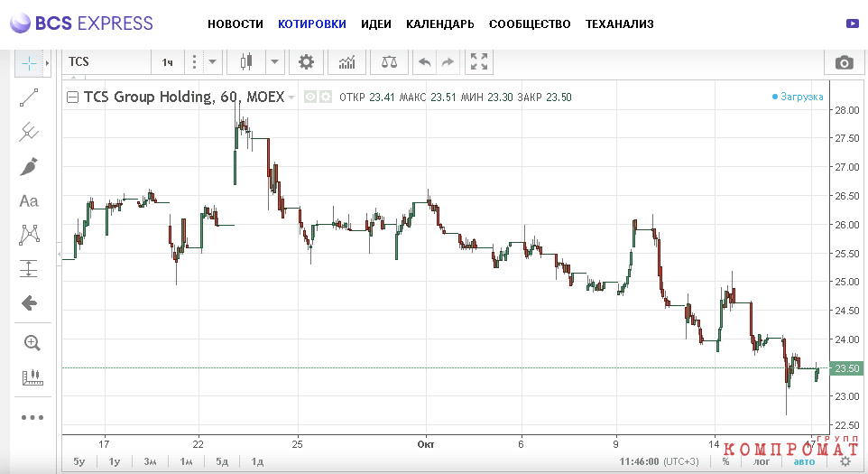Set range to 1д
The image size is (868, 474).
[x=257, y=461]
